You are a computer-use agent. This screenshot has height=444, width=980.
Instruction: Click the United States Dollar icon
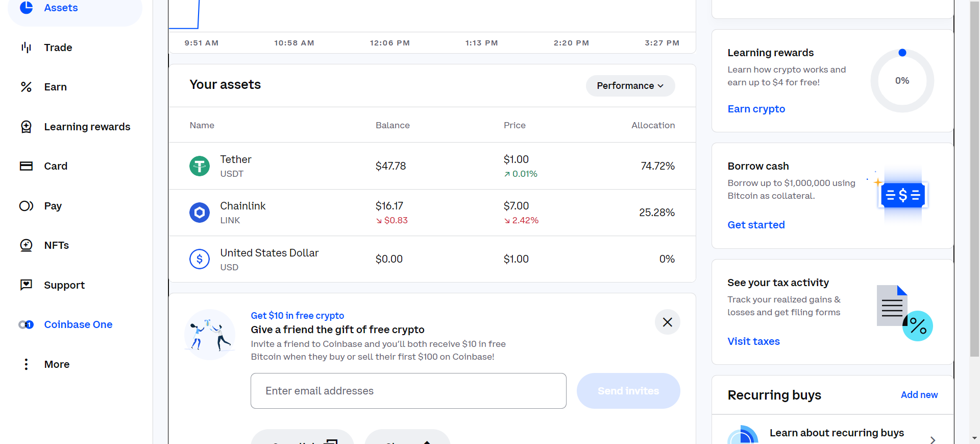tap(200, 259)
